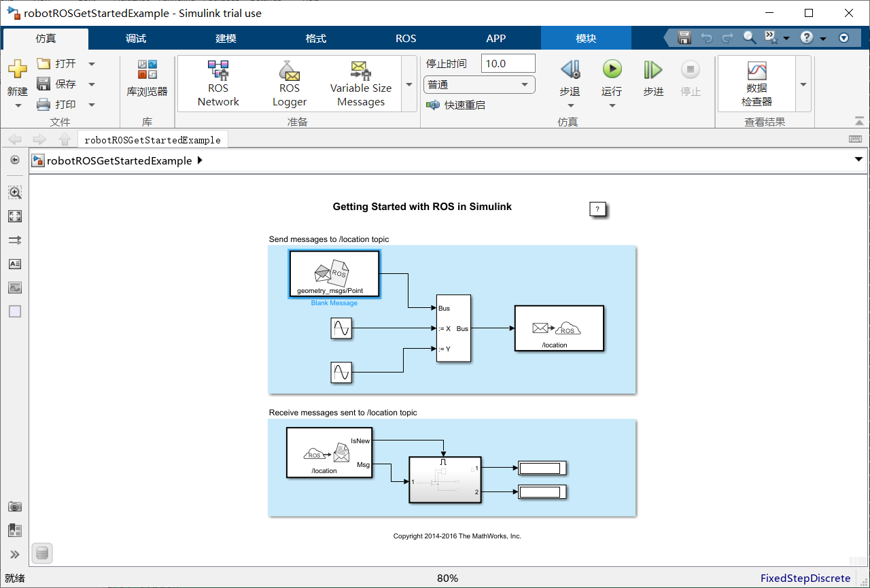Open the APP ribbon tab
The width and height of the screenshot is (870, 588).
point(496,39)
